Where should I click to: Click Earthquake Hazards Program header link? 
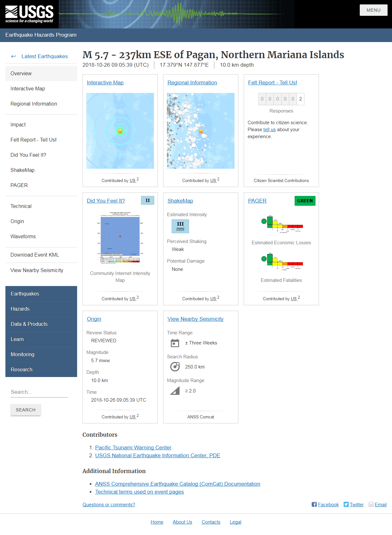click(x=41, y=35)
